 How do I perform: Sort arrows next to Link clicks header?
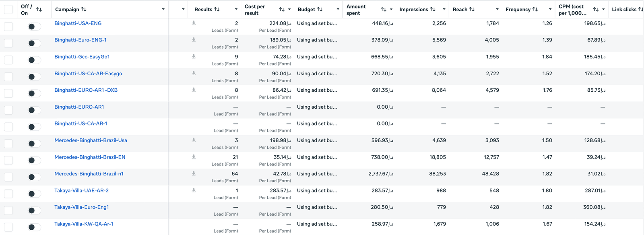pos(641,9)
